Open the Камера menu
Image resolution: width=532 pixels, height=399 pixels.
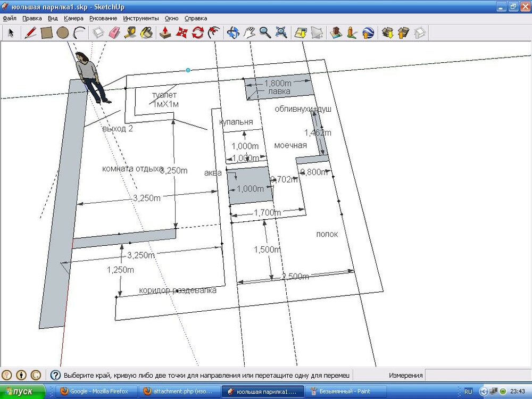coord(73,18)
